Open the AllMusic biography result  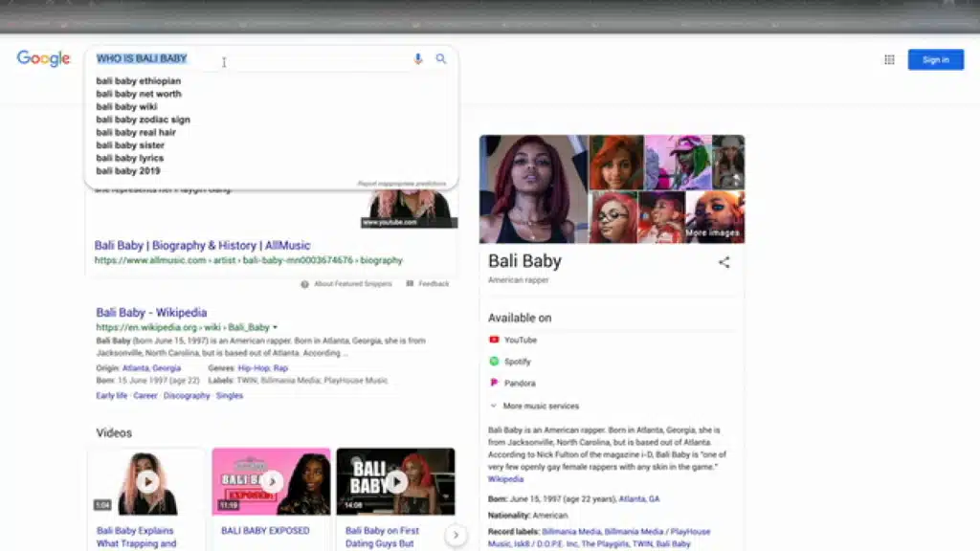[x=202, y=245]
